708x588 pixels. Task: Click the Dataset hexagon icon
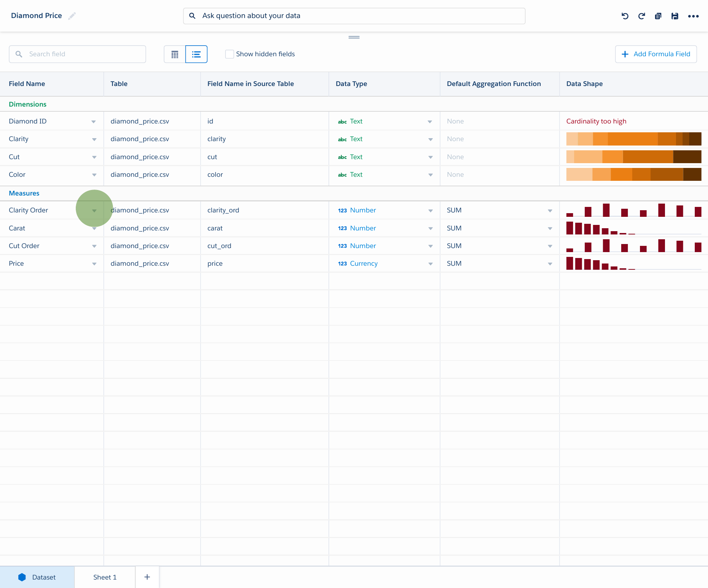click(22, 577)
